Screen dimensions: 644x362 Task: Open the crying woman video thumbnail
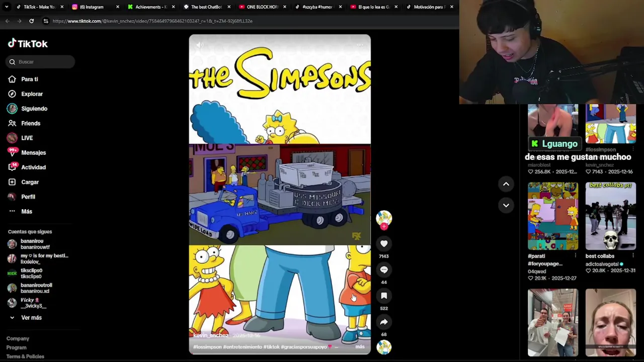point(610,322)
